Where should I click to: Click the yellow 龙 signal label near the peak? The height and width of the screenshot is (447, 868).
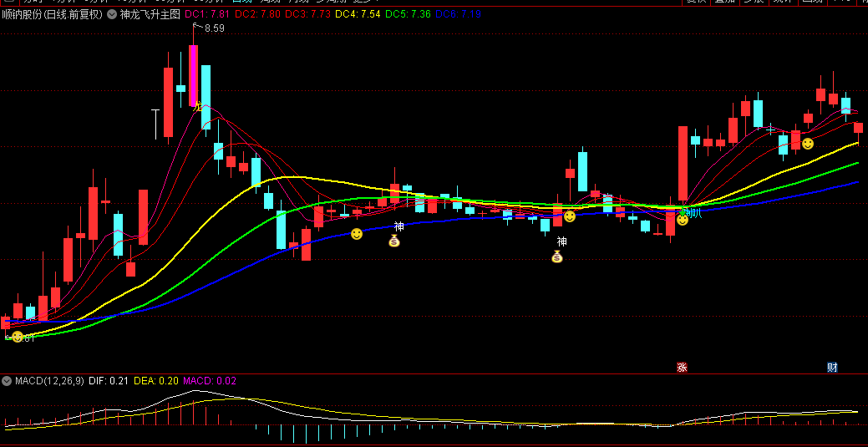click(x=198, y=106)
